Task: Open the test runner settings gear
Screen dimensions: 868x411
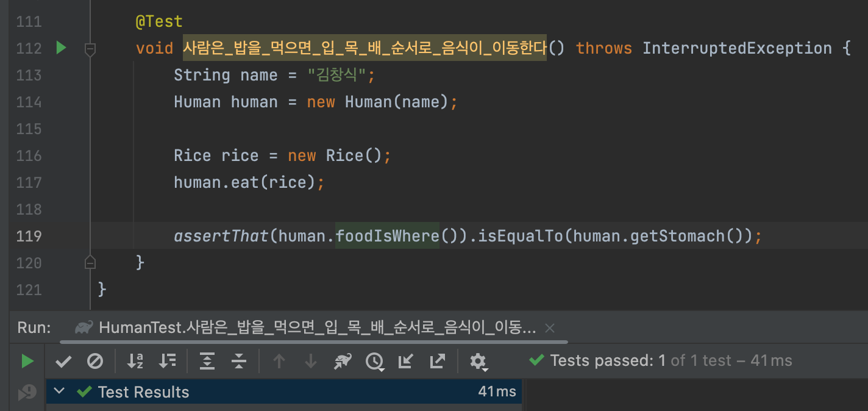Action: click(478, 362)
